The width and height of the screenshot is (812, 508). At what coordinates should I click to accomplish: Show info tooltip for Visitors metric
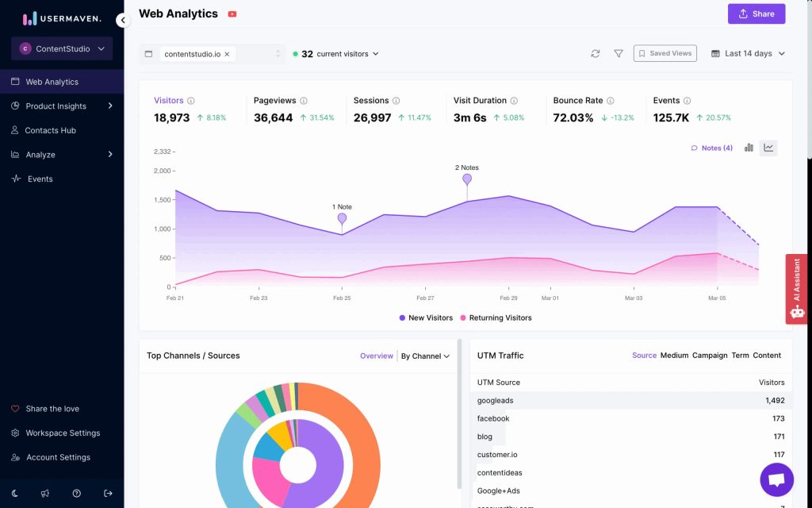tap(191, 101)
